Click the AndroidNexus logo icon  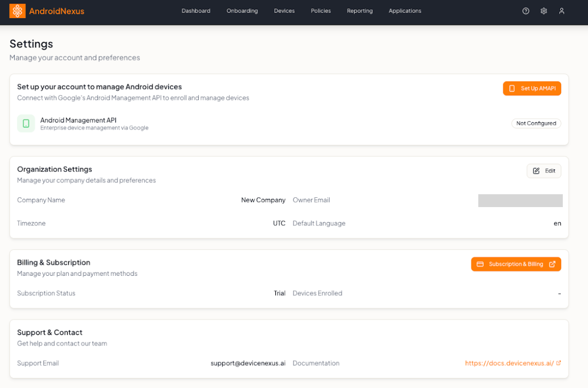[17, 11]
